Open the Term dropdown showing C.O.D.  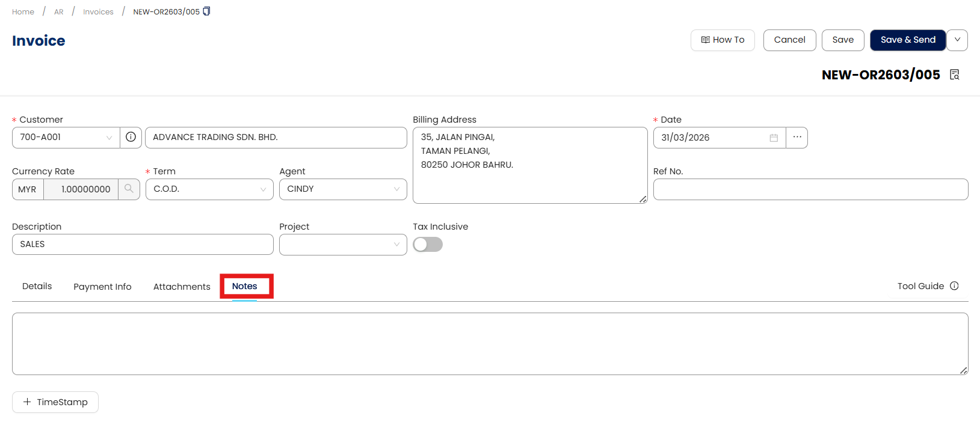(263, 189)
